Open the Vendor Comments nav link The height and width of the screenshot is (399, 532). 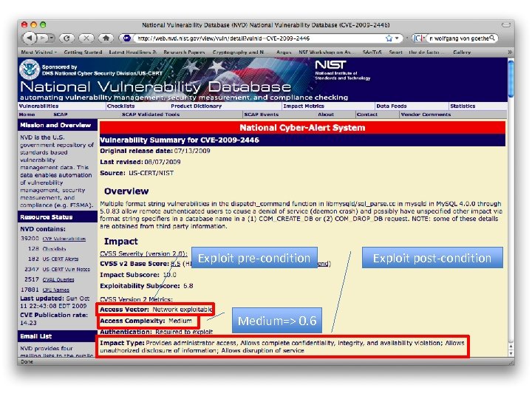point(426,115)
